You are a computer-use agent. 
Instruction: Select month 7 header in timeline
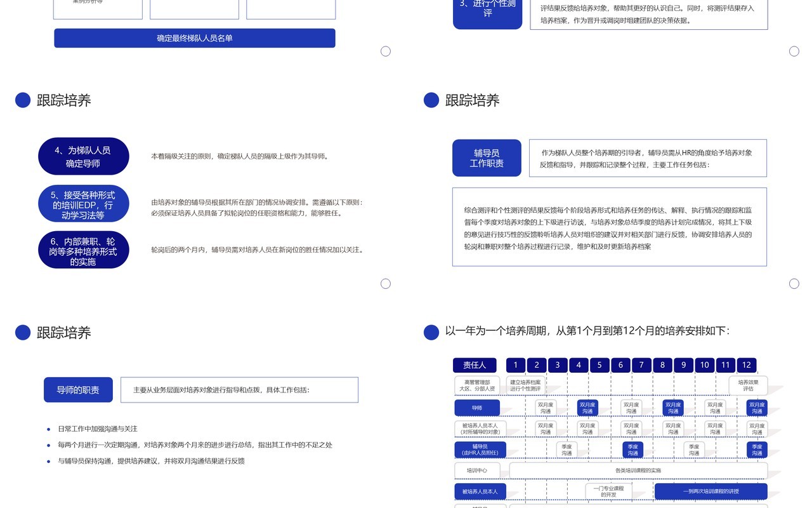click(x=641, y=365)
